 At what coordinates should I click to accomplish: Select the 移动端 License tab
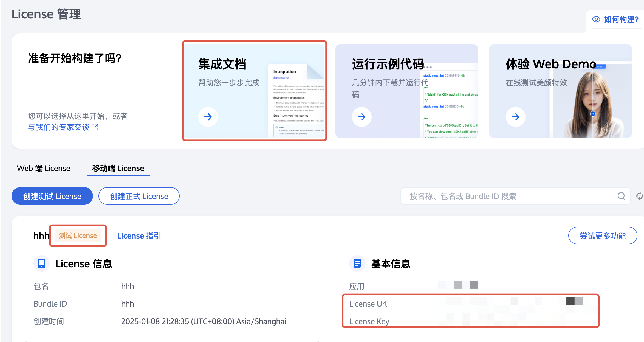coord(118,168)
